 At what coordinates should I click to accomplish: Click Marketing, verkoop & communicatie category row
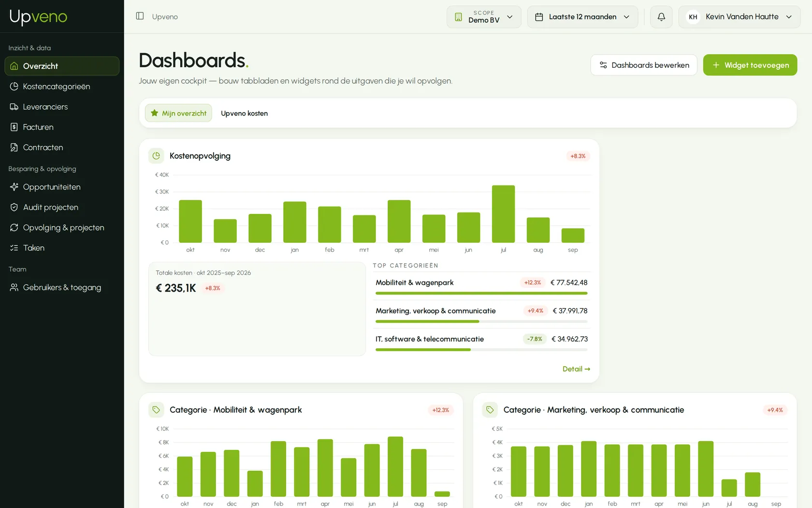(481, 314)
